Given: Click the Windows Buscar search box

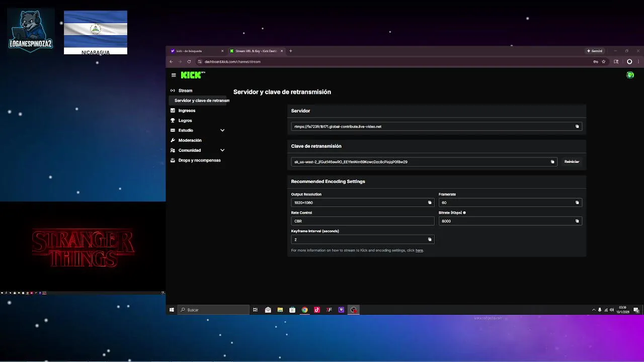Looking at the screenshot, I should [214, 310].
